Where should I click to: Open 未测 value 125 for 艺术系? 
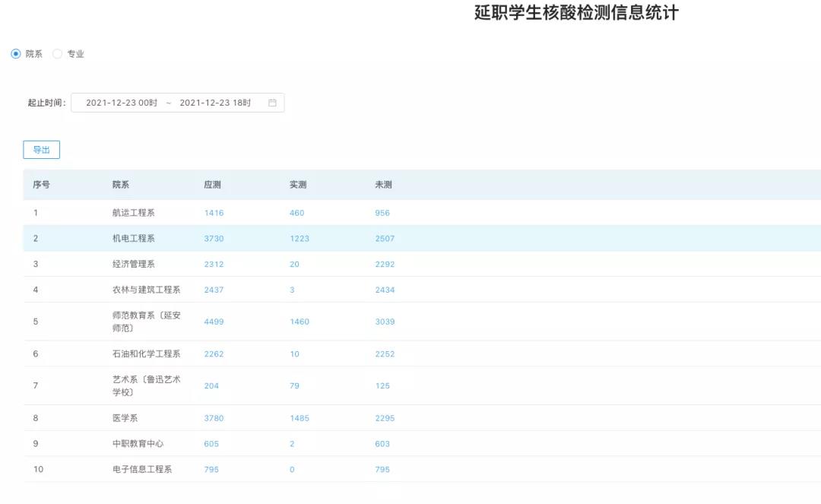click(382, 385)
